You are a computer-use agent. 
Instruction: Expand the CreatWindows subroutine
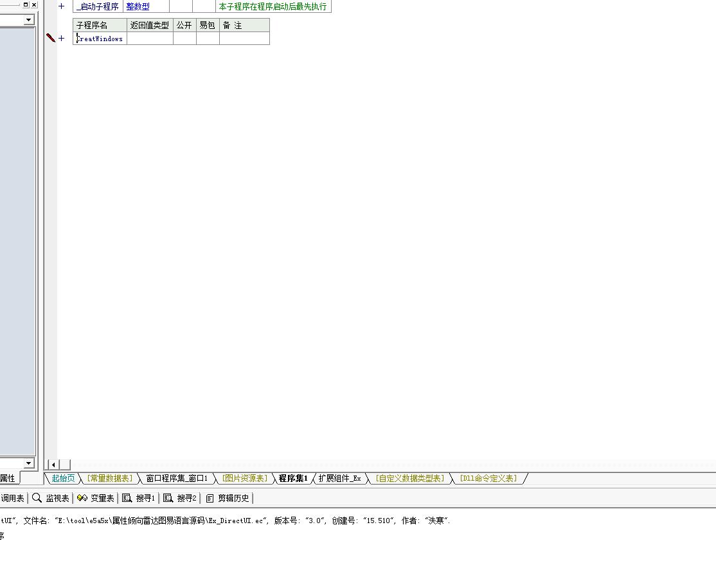click(x=62, y=39)
